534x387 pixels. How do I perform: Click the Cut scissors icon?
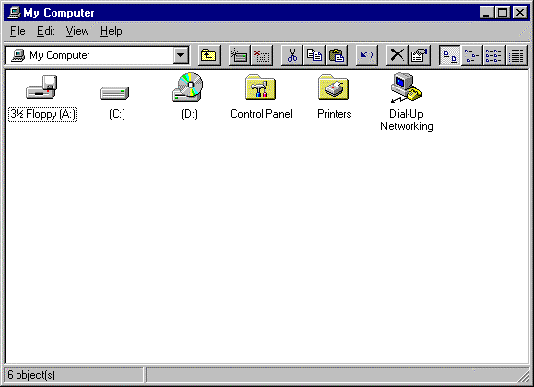pyautogui.click(x=292, y=55)
